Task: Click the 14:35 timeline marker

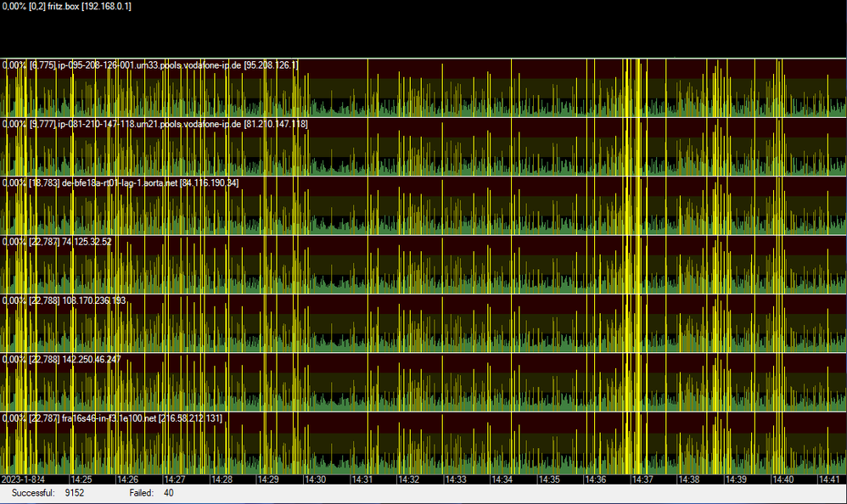Action: [549, 479]
